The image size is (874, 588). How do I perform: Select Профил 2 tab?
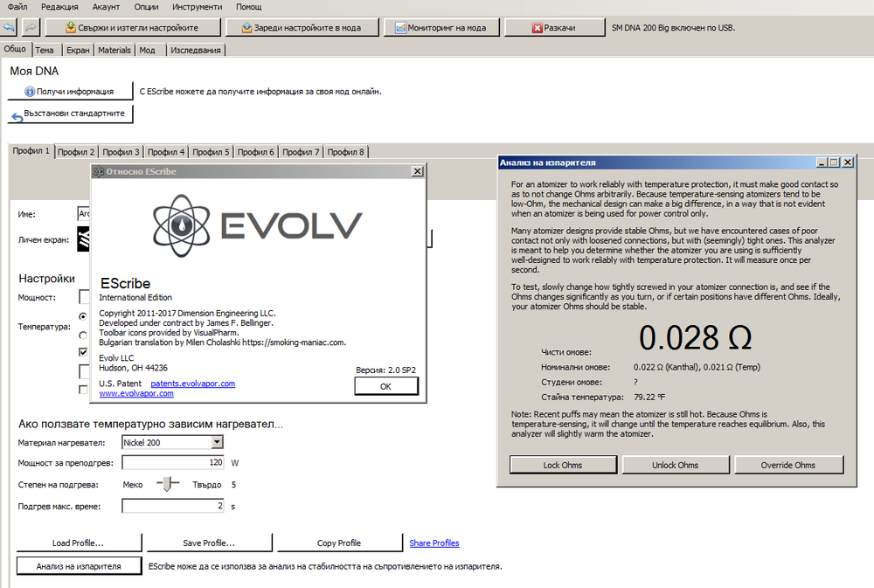tap(76, 152)
